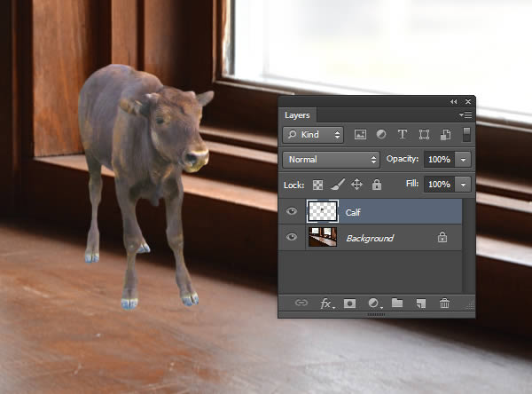Click panel bottom resize grip

tap(376, 314)
